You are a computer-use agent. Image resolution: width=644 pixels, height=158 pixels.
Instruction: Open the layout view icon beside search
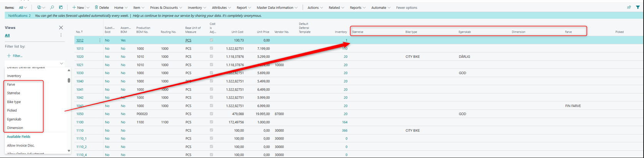coord(61,7)
